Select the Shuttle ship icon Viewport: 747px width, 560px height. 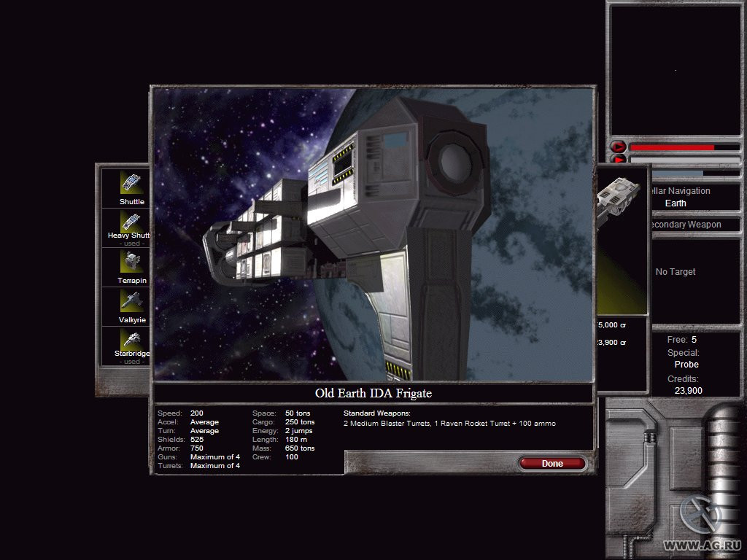(x=131, y=183)
